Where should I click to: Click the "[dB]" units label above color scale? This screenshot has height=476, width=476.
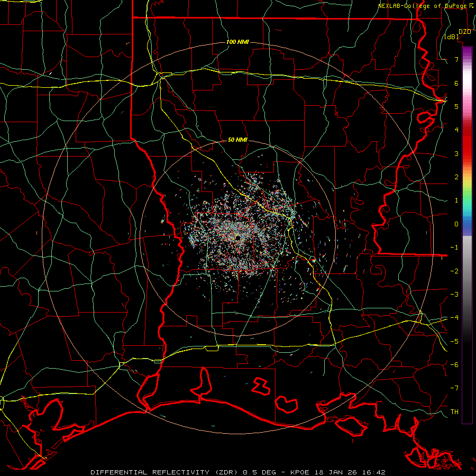click(x=452, y=36)
